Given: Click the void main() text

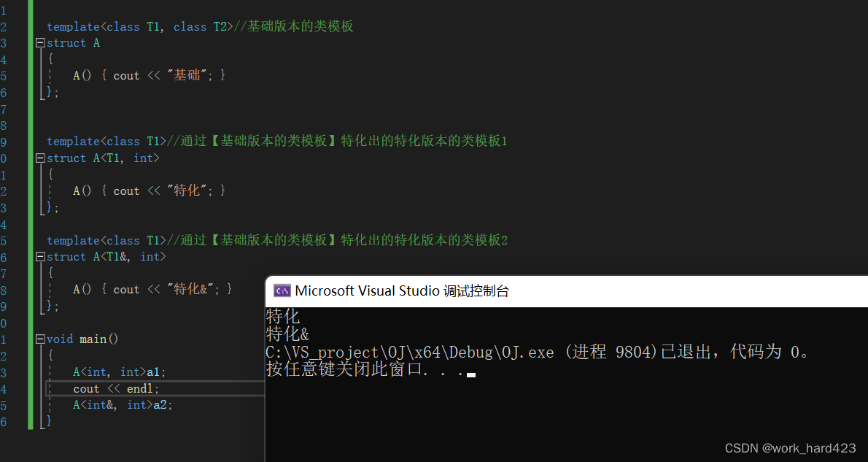Looking at the screenshot, I should tap(82, 339).
